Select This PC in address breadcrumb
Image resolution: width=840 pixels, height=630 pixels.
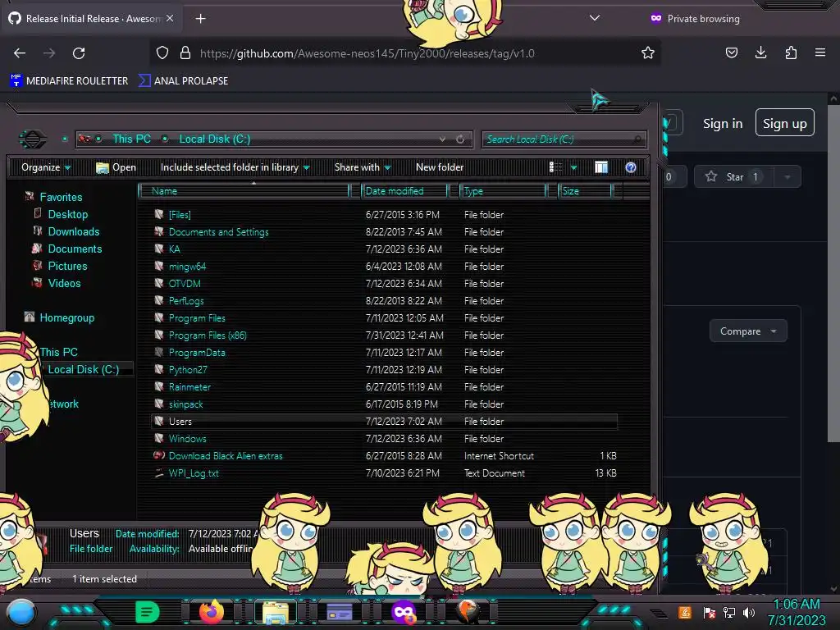[x=131, y=139]
